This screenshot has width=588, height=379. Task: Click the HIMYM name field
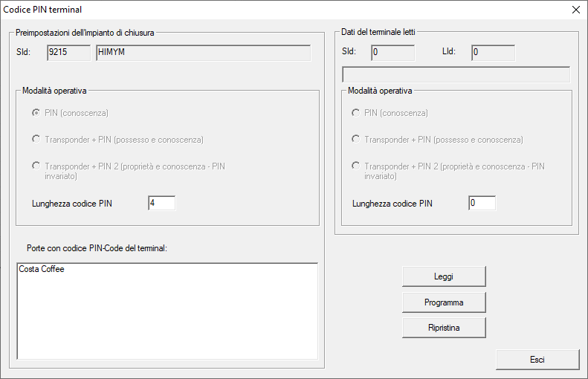click(x=202, y=52)
